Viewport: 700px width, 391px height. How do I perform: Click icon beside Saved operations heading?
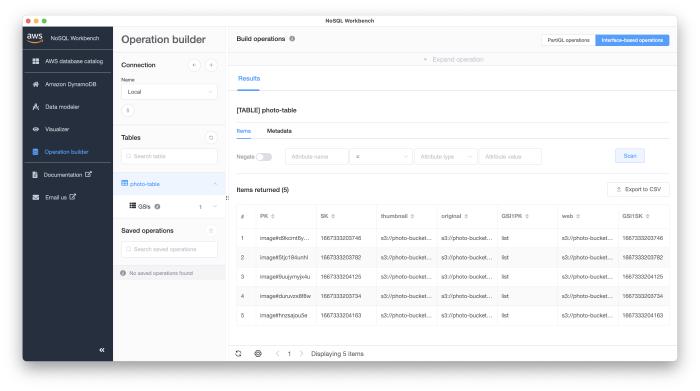coord(211,231)
